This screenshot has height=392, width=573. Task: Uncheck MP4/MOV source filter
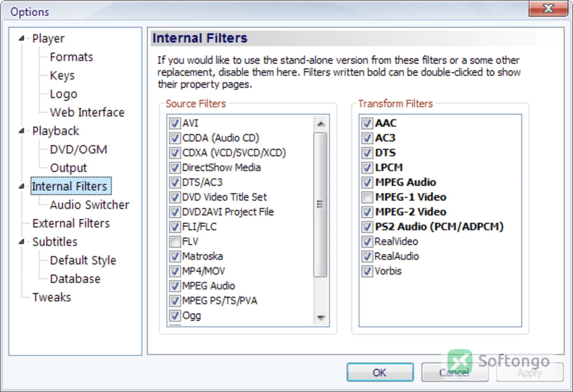point(175,271)
